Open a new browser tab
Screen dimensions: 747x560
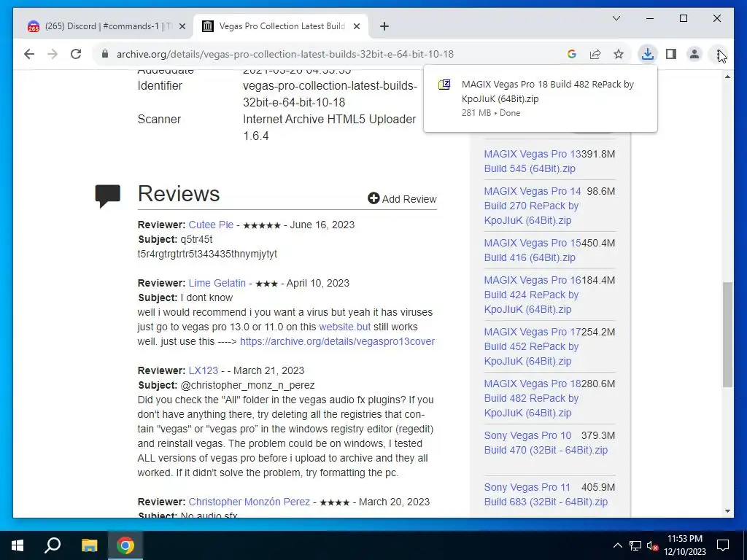384,27
